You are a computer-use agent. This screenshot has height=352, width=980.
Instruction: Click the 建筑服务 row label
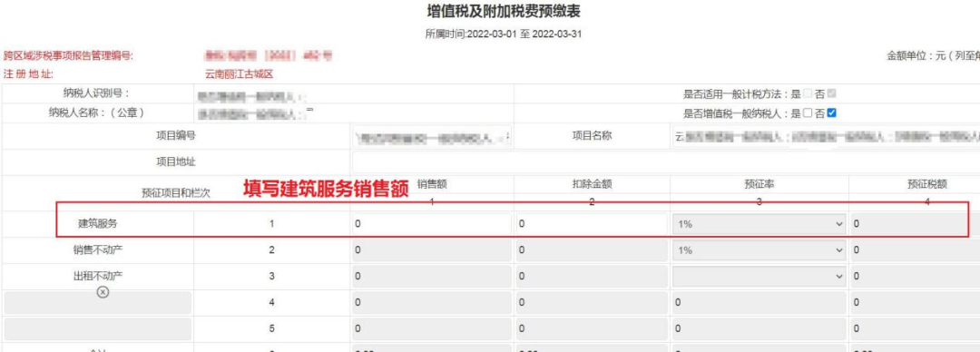97,223
